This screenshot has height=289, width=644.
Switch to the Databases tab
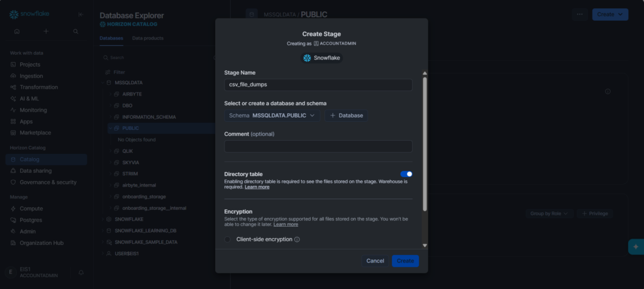(111, 38)
